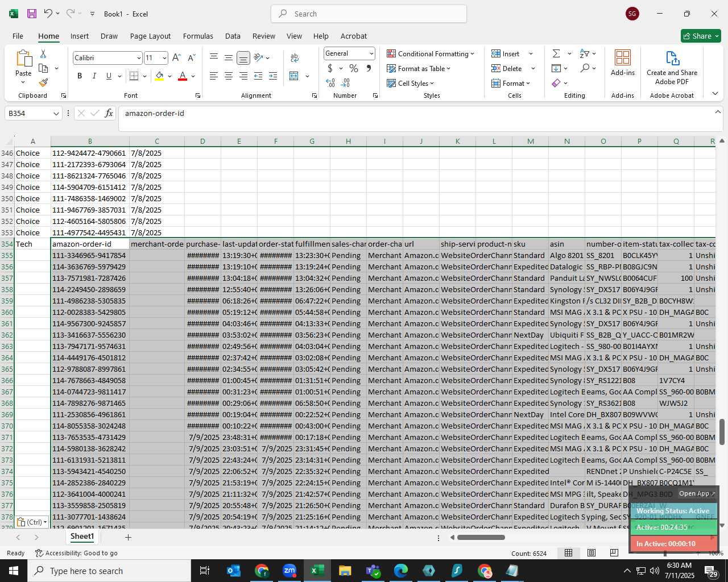Open File Explorer from the taskbar
Image resolution: width=728 pixels, height=582 pixels.
pyautogui.click(x=345, y=571)
